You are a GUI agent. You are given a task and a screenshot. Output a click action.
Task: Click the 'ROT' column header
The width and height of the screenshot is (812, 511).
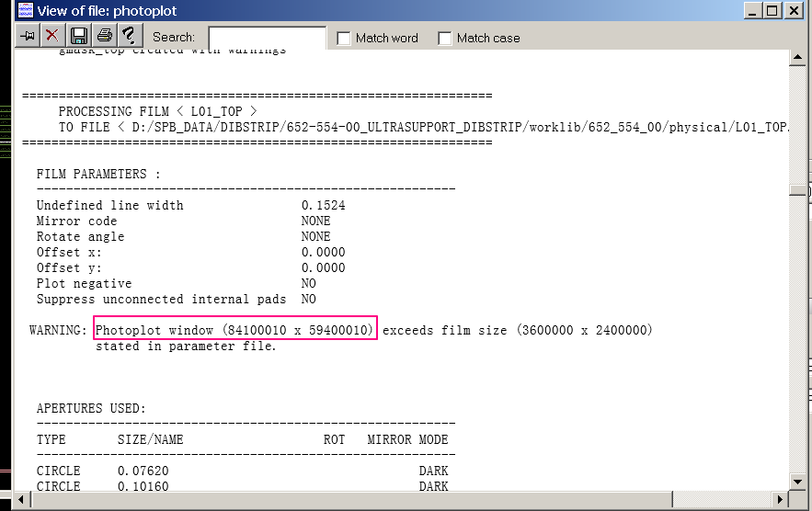pos(334,439)
